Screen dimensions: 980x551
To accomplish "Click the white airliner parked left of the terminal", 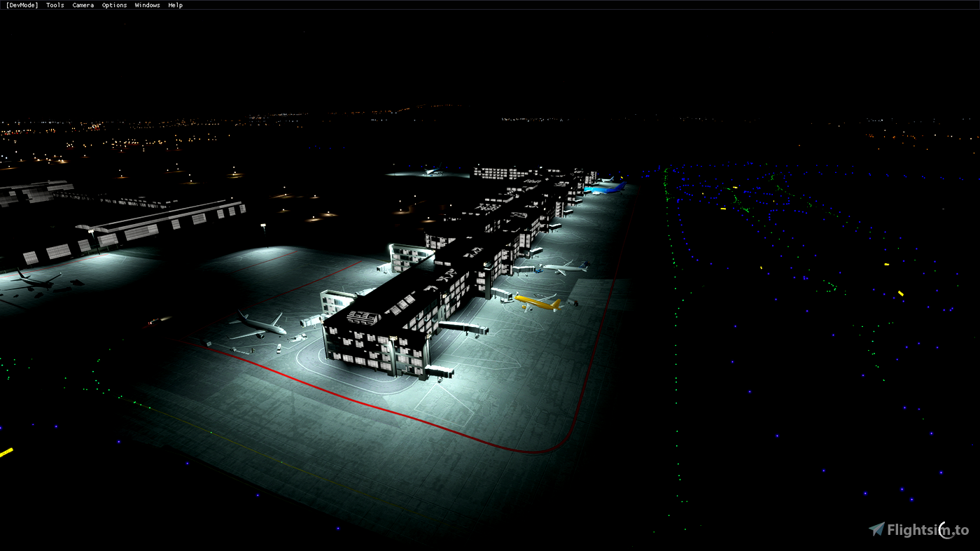I will click(x=258, y=326).
